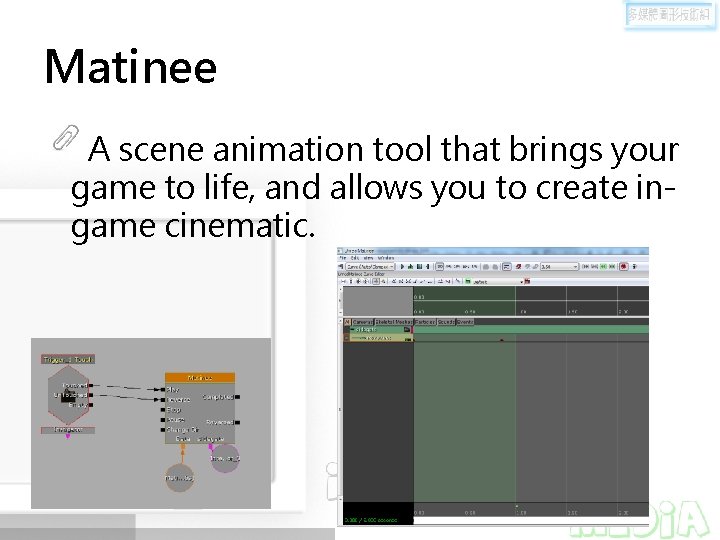Click the Reversed output connector on Matinee node
720x540 pixels.
(237, 422)
